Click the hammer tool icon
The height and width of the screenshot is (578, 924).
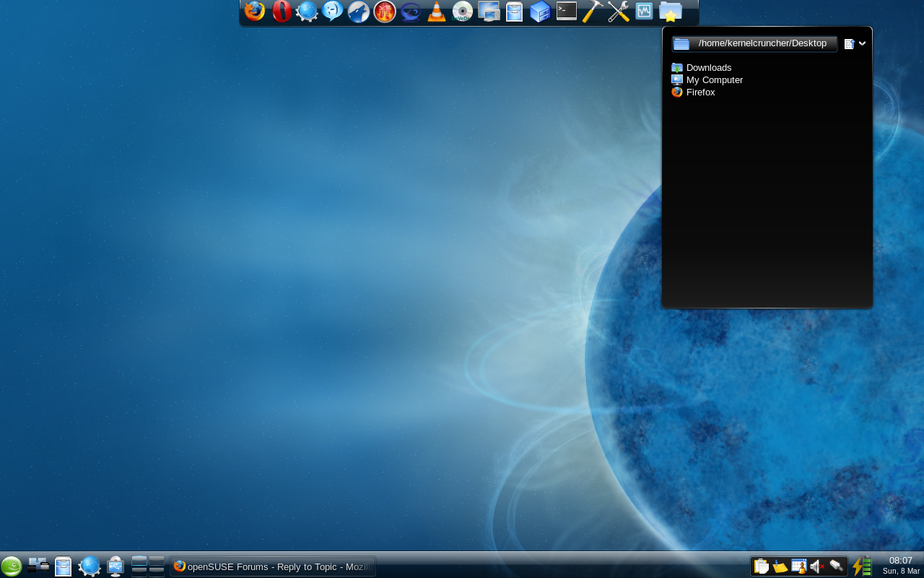pos(593,12)
